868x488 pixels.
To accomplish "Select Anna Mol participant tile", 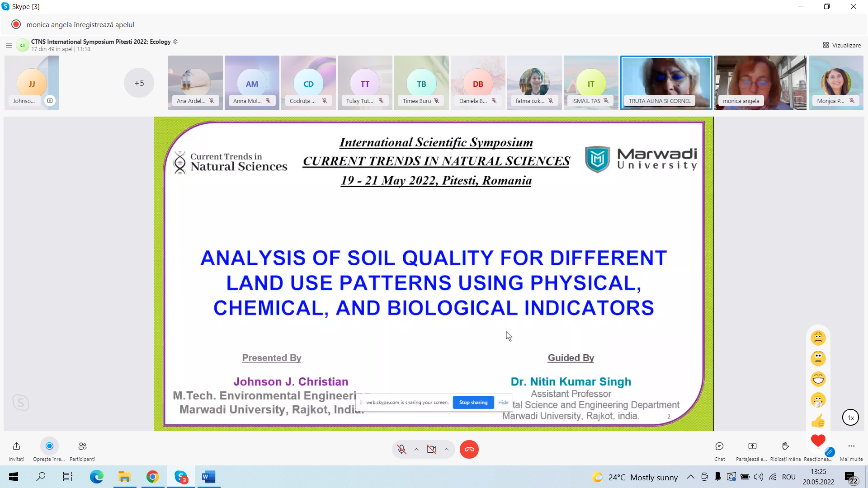I will pyautogui.click(x=252, y=83).
